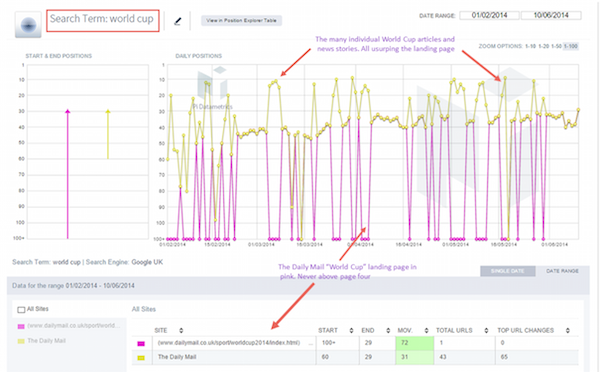Toggle the All Sites checkbox
Viewport: 600px width, 372px height.
pos(21,309)
